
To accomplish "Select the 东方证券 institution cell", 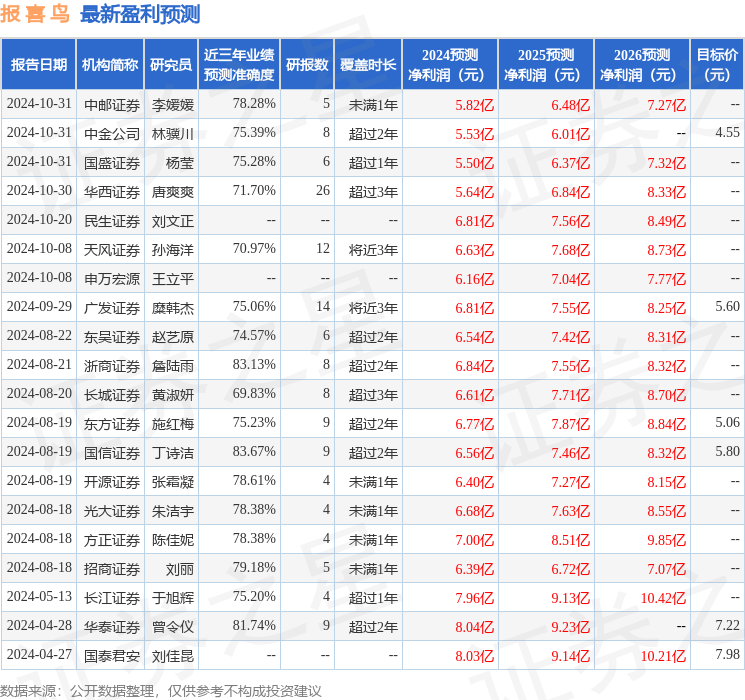I will [x=112, y=423].
